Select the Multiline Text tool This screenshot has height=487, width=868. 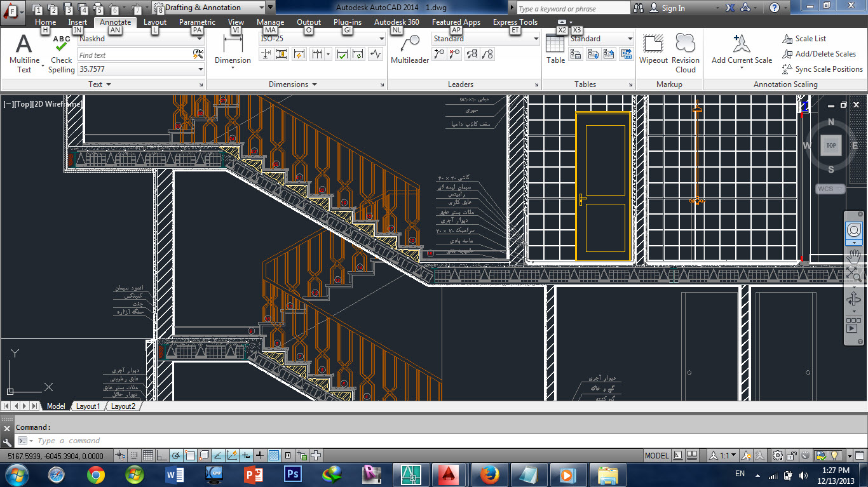tap(24, 54)
